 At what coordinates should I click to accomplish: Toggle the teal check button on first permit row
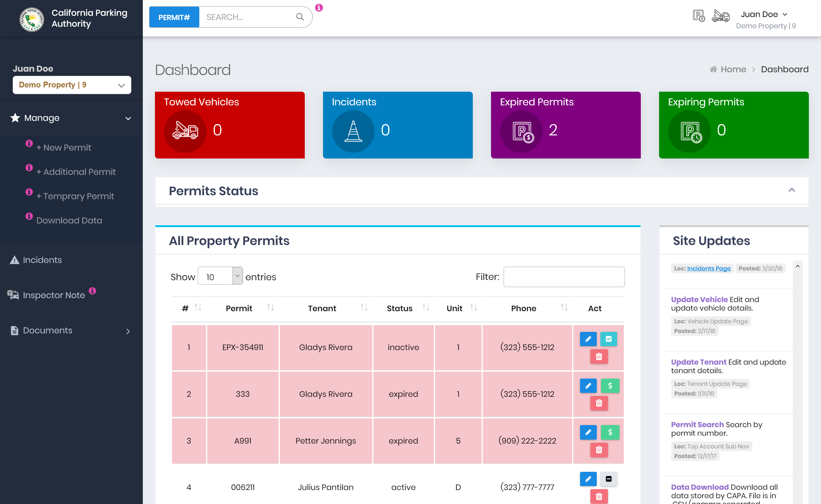click(609, 339)
